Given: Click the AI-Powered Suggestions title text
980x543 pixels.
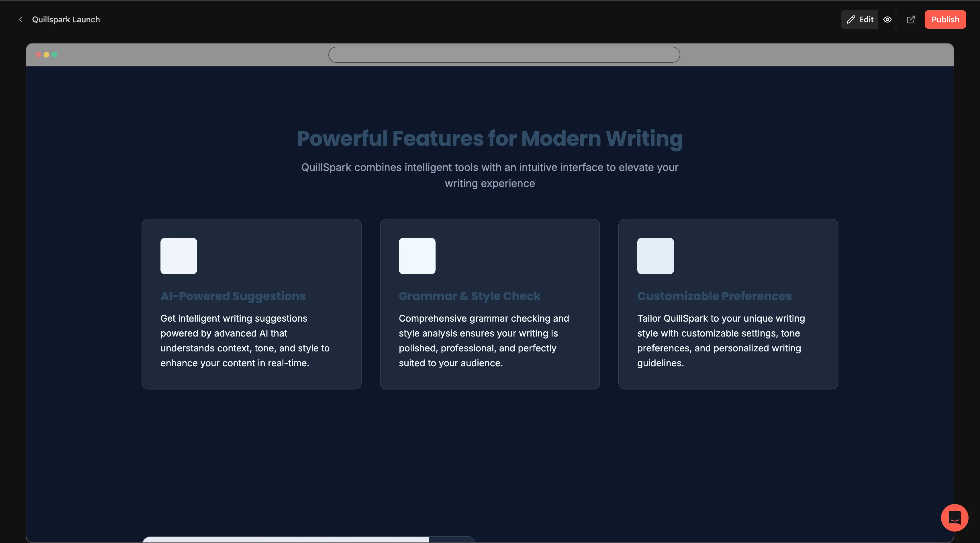Looking at the screenshot, I should [x=233, y=296].
